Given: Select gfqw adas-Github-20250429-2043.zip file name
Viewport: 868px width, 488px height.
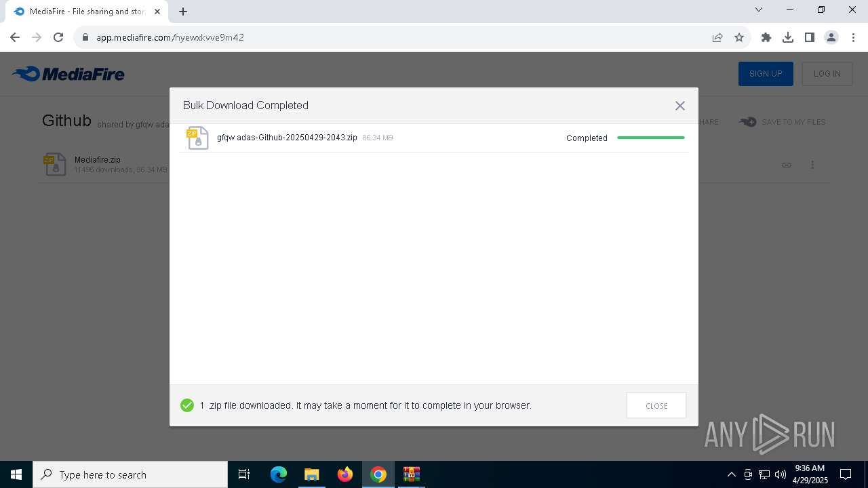Looking at the screenshot, I should pos(287,138).
